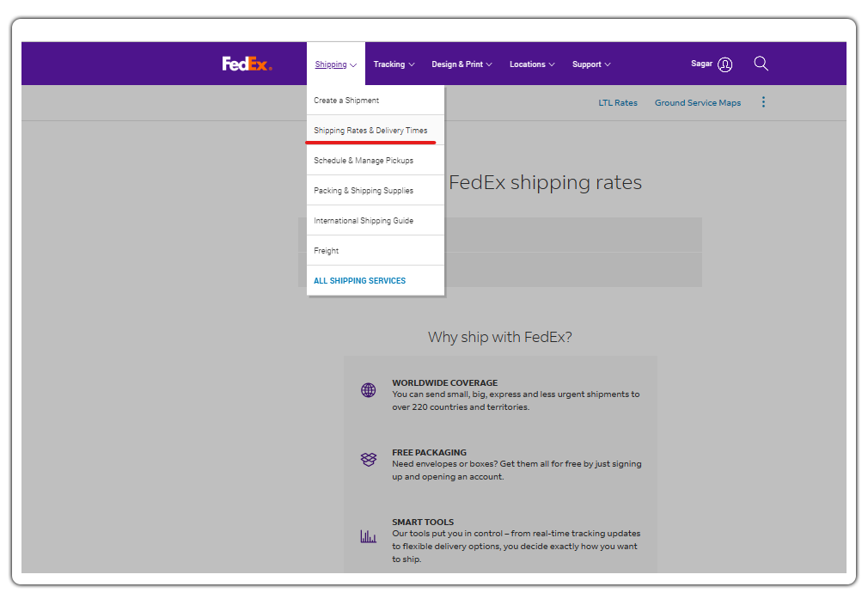
Task: Click the Smart Tools chart icon
Action: coord(368,536)
